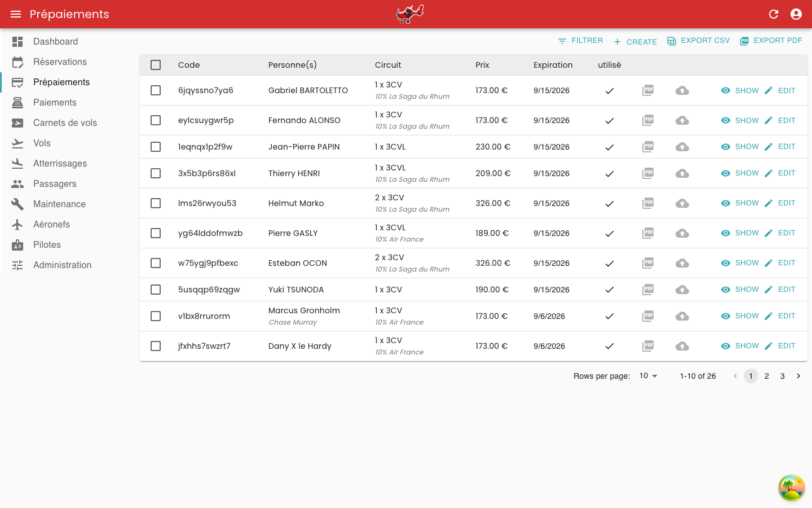Tick the select-all checkbox in table header
The width and height of the screenshot is (812, 508).
click(x=156, y=65)
